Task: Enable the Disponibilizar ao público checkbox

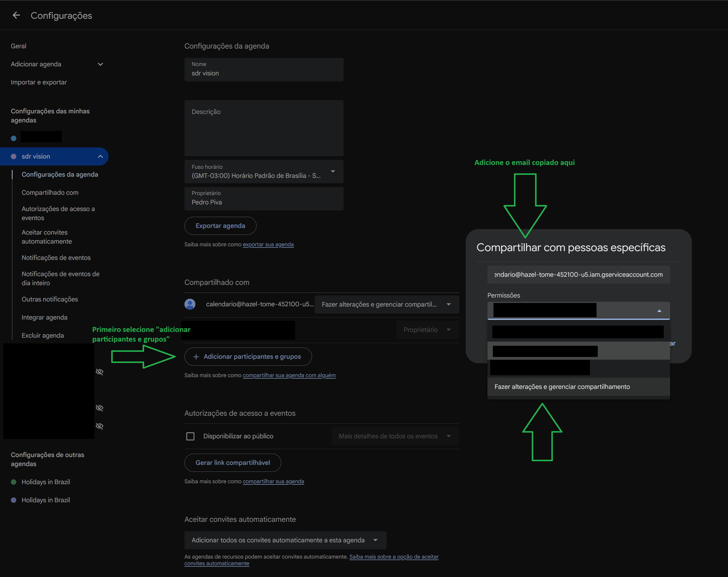Action: point(190,436)
